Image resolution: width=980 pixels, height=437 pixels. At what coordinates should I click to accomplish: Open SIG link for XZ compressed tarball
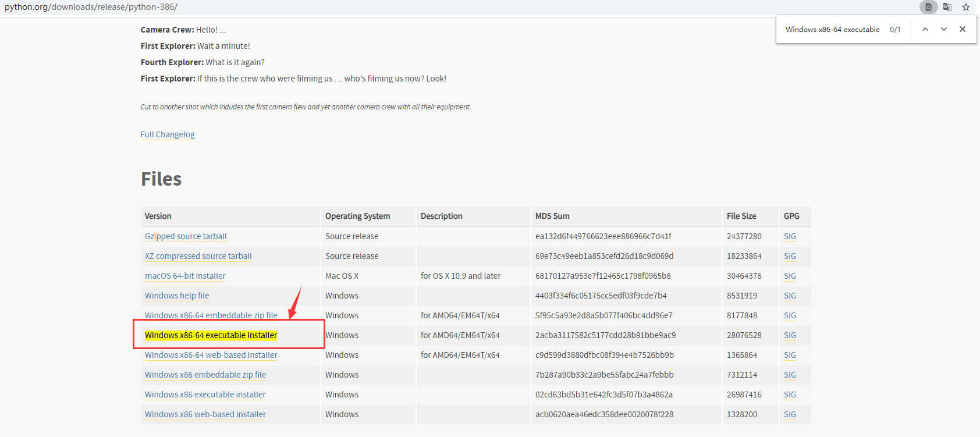790,256
